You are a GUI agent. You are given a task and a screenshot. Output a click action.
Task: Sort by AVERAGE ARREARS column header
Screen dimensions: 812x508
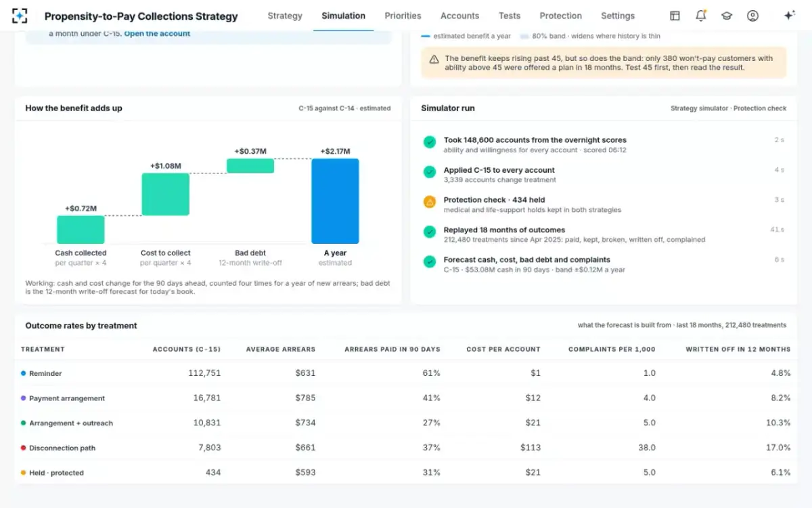[x=281, y=350]
